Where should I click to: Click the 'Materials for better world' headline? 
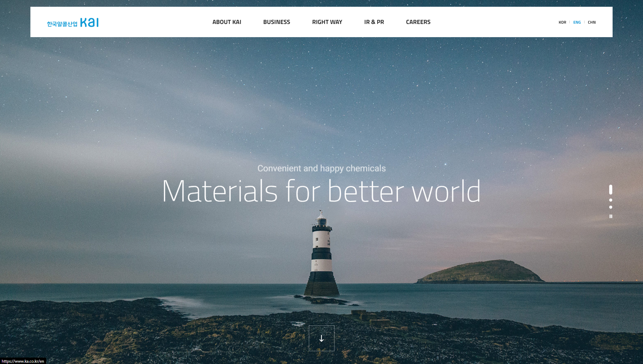pyautogui.click(x=321, y=191)
